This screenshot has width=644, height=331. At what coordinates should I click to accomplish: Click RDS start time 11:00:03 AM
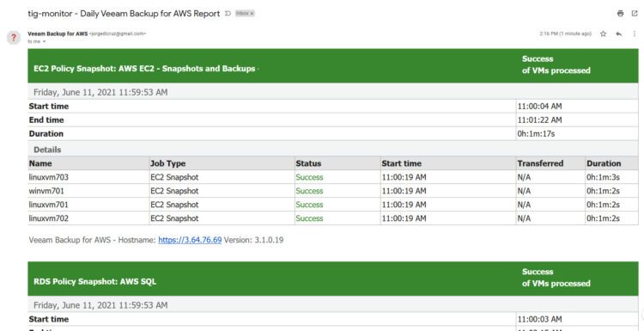(x=540, y=319)
